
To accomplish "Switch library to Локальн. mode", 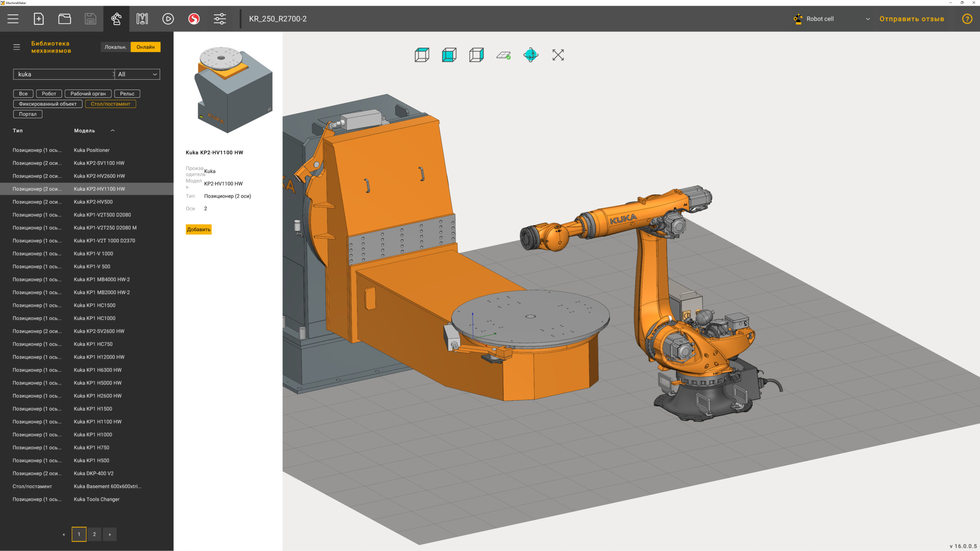I will click(x=115, y=47).
